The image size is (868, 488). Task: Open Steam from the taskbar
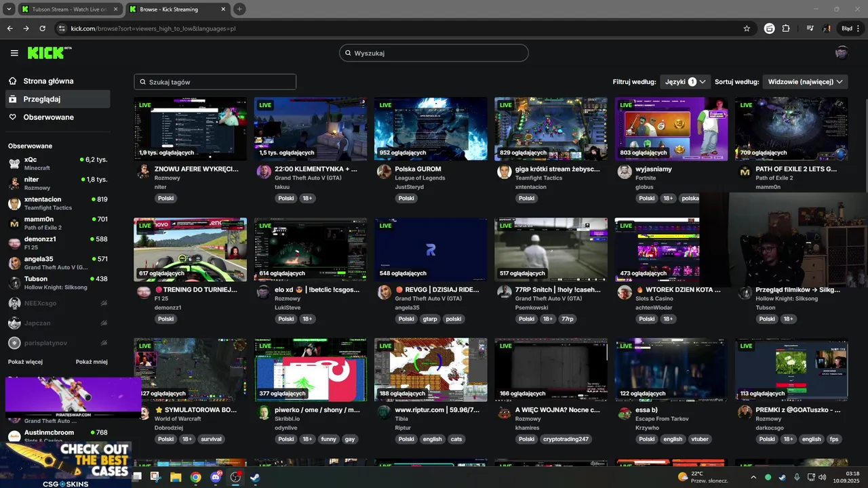pos(254,477)
